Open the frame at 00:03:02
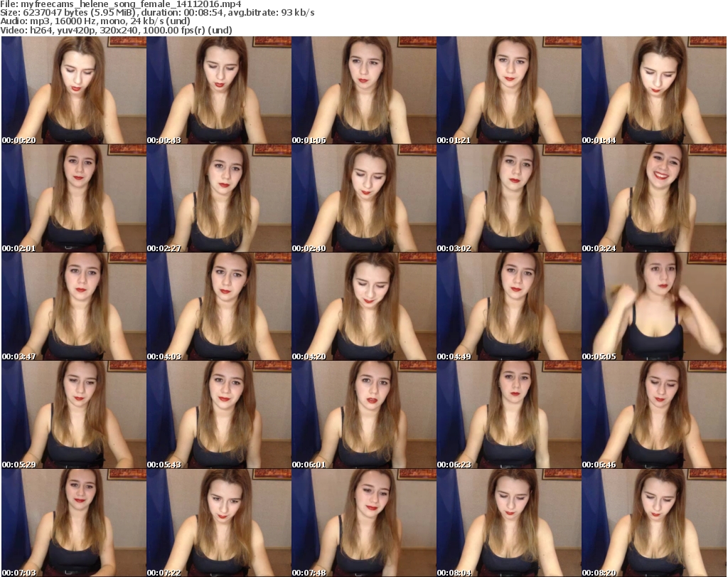This screenshot has width=728, height=577. [509, 198]
